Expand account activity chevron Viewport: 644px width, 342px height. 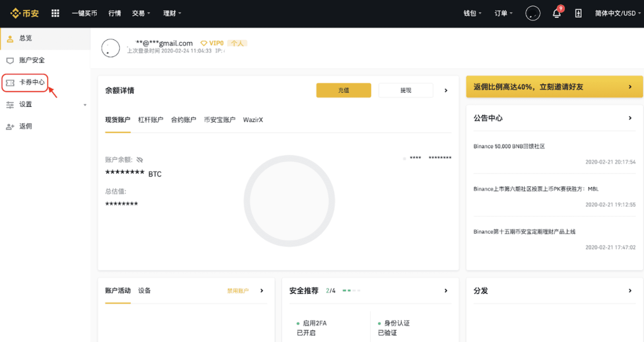262,290
